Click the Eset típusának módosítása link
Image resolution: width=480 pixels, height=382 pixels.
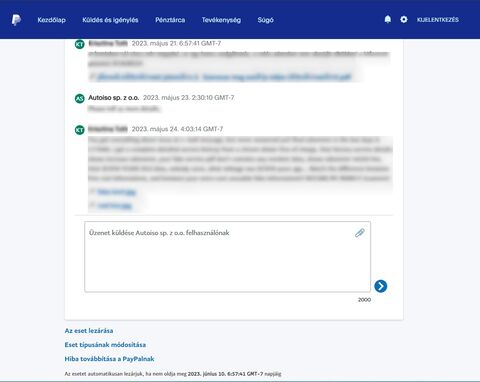point(105,345)
